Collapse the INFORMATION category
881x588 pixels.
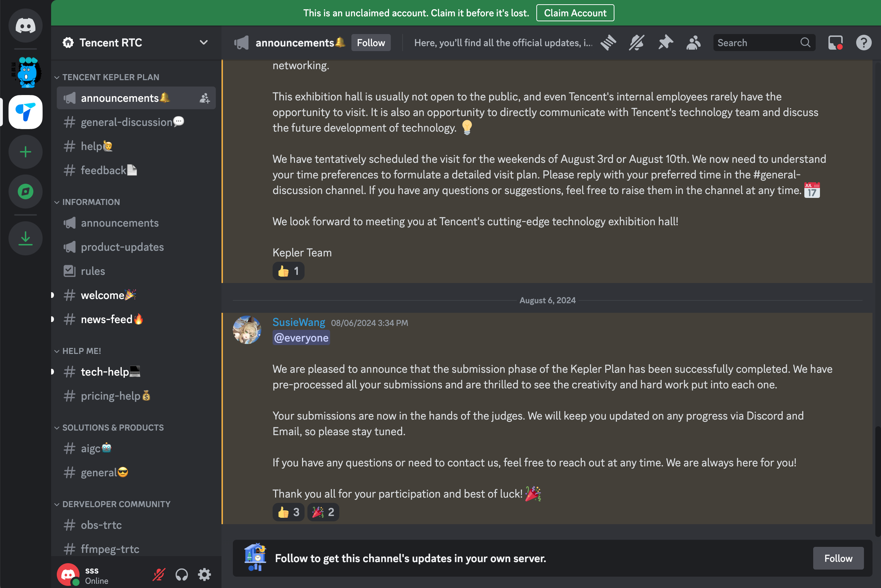coord(91,202)
